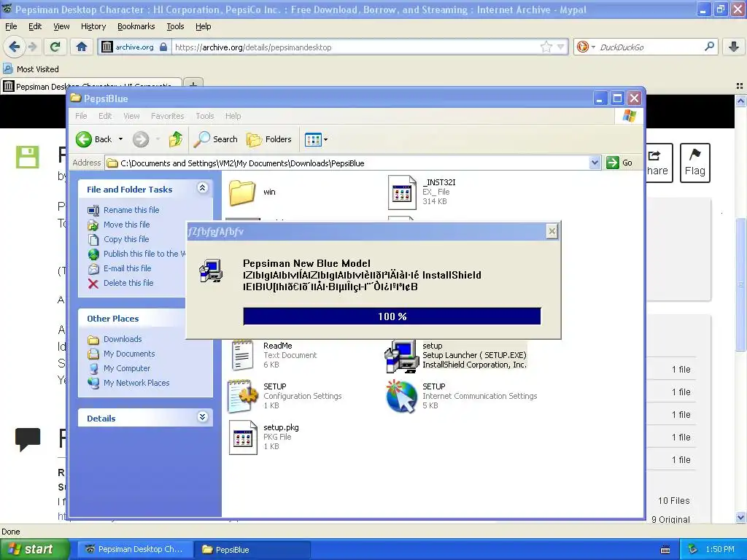This screenshot has width=747, height=560.
Task: Open the browser URL history dropdown
Action: [x=561, y=47]
